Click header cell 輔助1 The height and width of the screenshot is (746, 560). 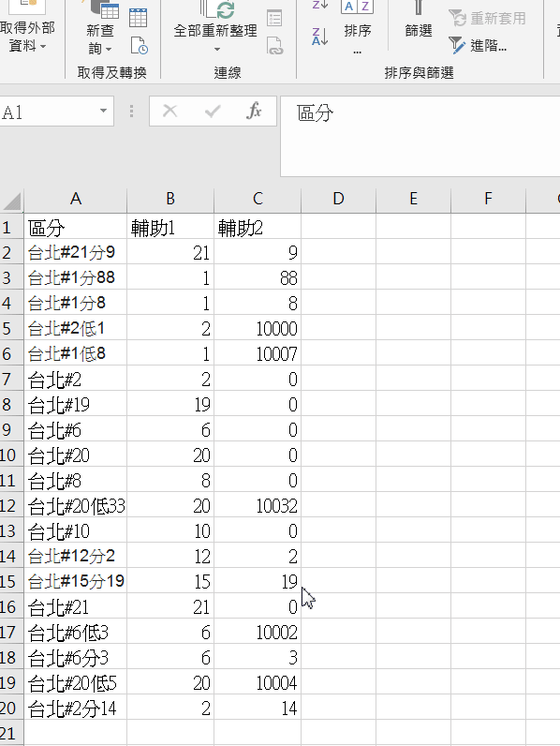coord(170,227)
